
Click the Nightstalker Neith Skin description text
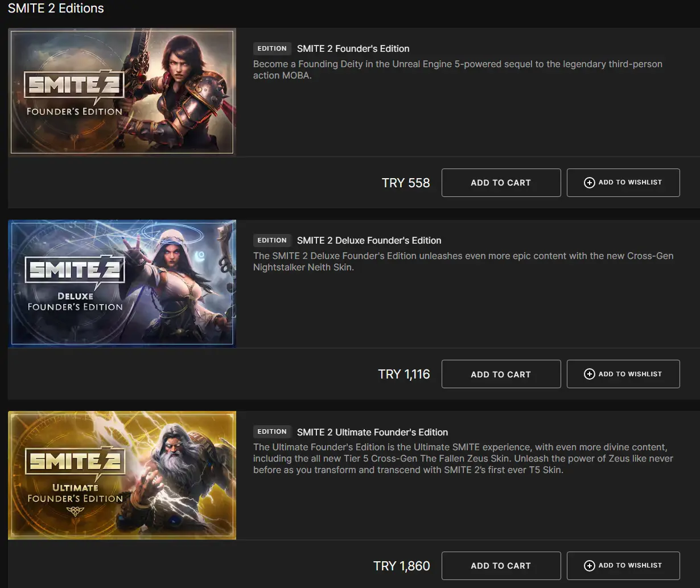pos(463,261)
